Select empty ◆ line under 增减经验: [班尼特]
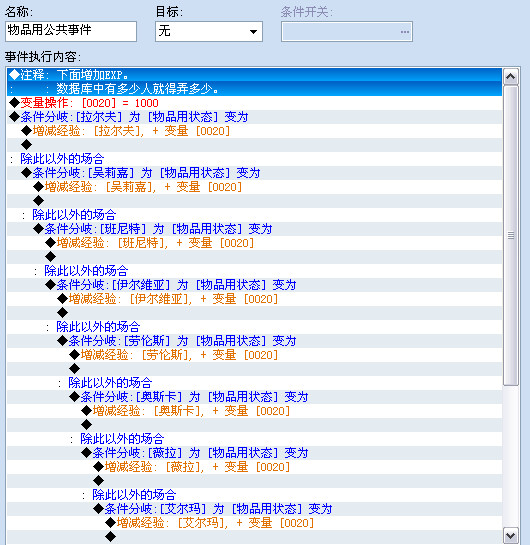The width and height of the screenshot is (530, 545). tap(255, 257)
